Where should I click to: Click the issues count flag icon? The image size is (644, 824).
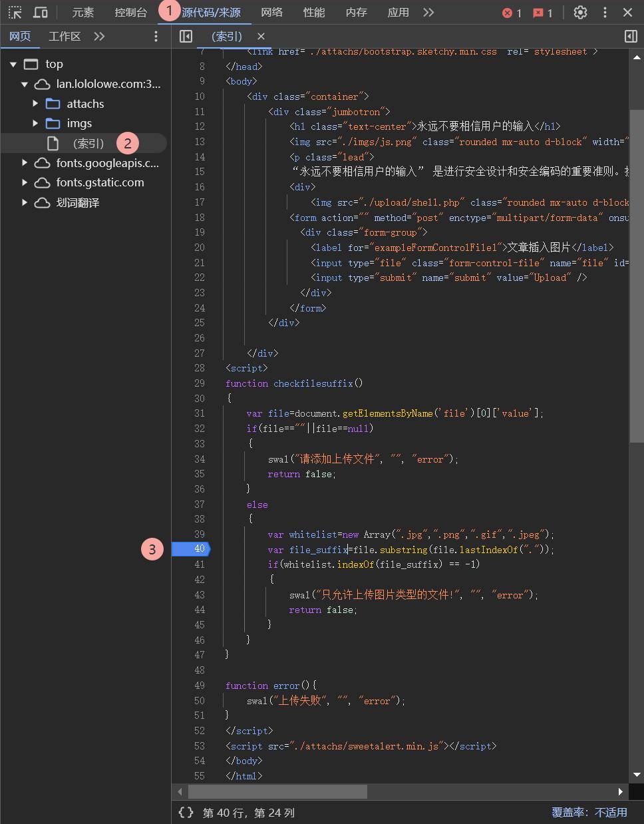(x=542, y=13)
